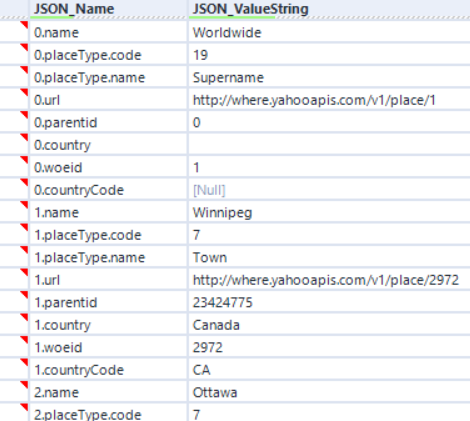Image resolution: width=470 pixels, height=421 pixels.
Task: Click the 1.placeType.name cell
Action: coord(108,257)
